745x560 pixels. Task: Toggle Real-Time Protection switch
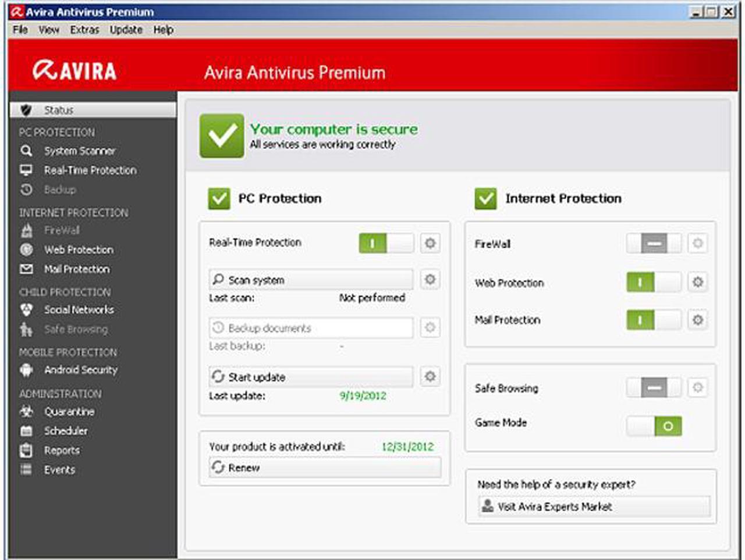386,243
